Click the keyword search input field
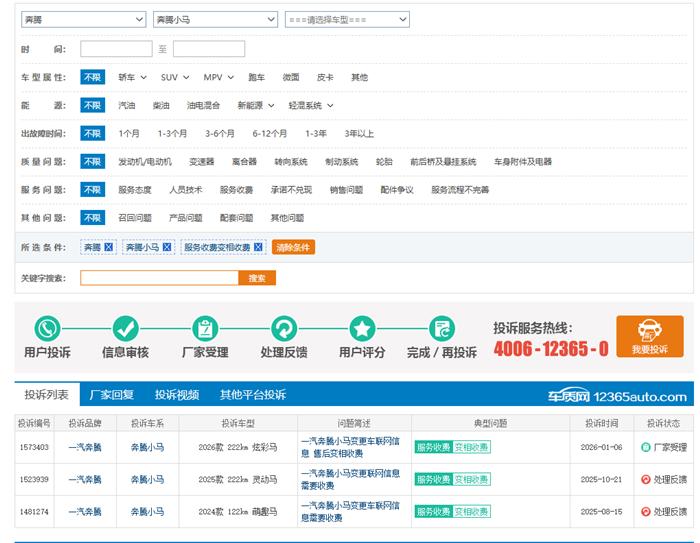 click(158, 278)
